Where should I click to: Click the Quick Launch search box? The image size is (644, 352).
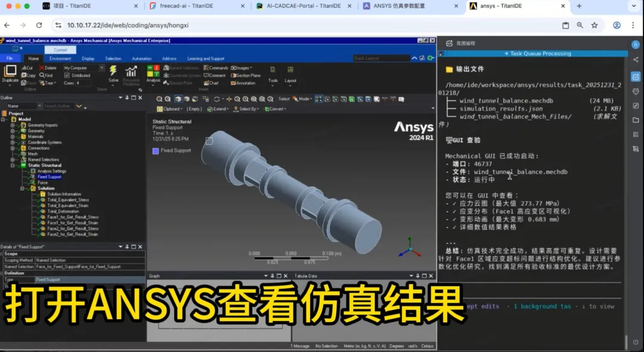[x=381, y=58]
